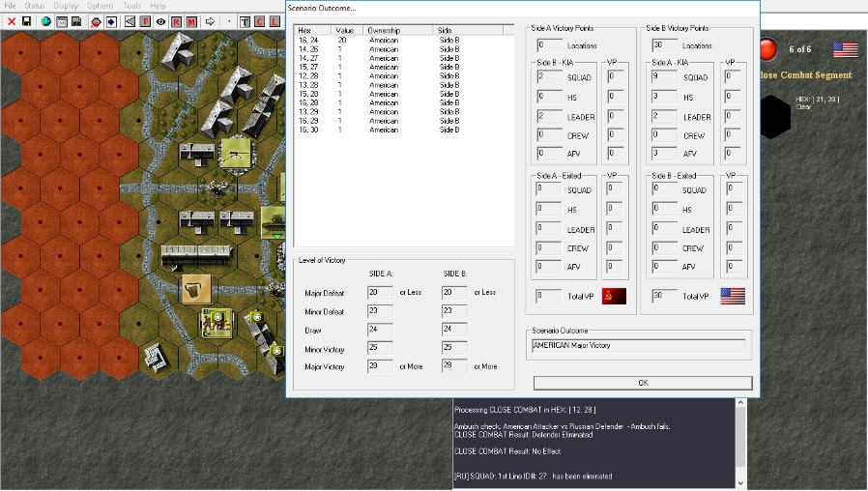Click the US flag in the top-right corner
Viewport: 868px width, 491px height.
pyautogui.click(x=846, y=49)
